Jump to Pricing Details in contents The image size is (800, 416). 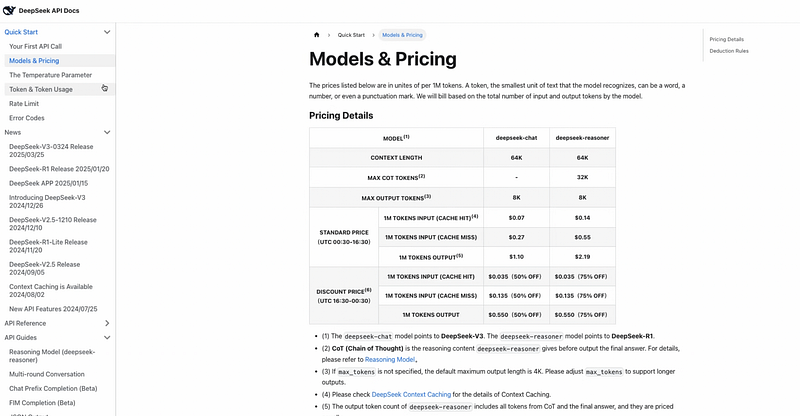pos(726,38)
